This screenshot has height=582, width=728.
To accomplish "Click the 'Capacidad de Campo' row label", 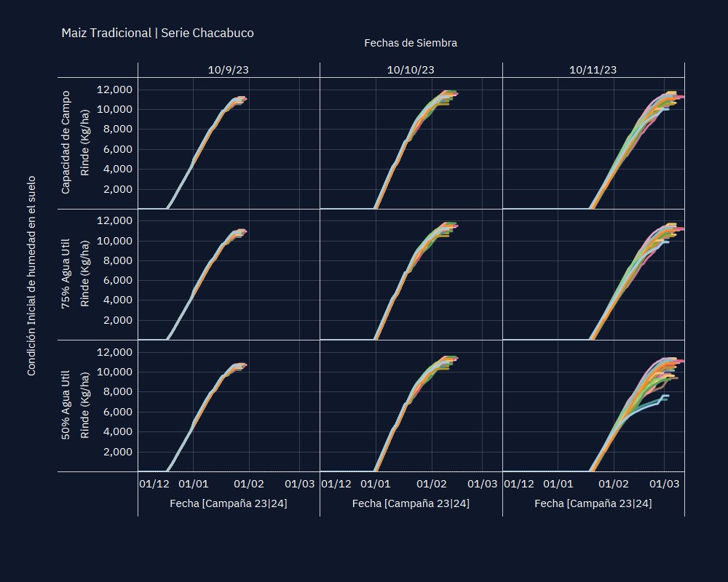I will (x=66, y=142).
